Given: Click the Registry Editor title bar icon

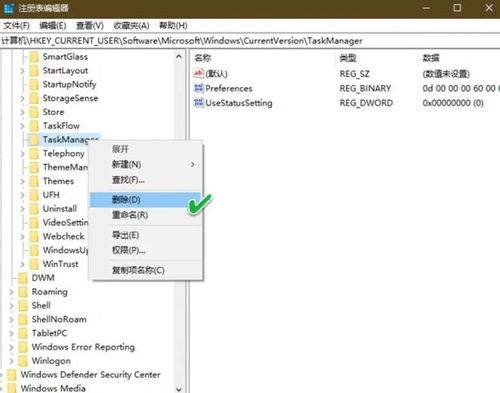Looking at the screenshot, I should click(9, 8).
